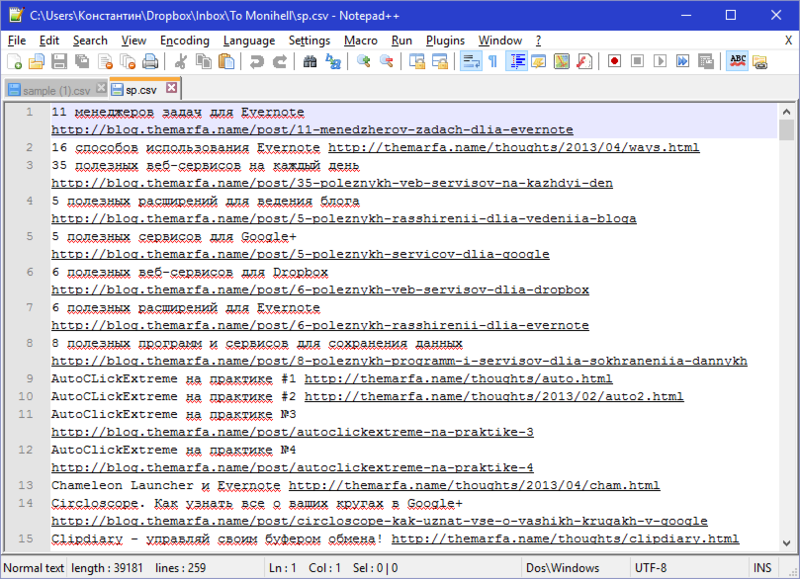The width and height of the screenshot is (800, 579).
Task: Click the vertical scrollbar thumb
Action: [x=786, y=130]
